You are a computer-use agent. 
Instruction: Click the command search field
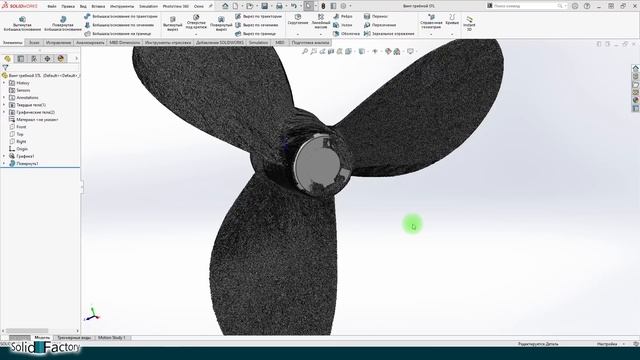(526, 6)
